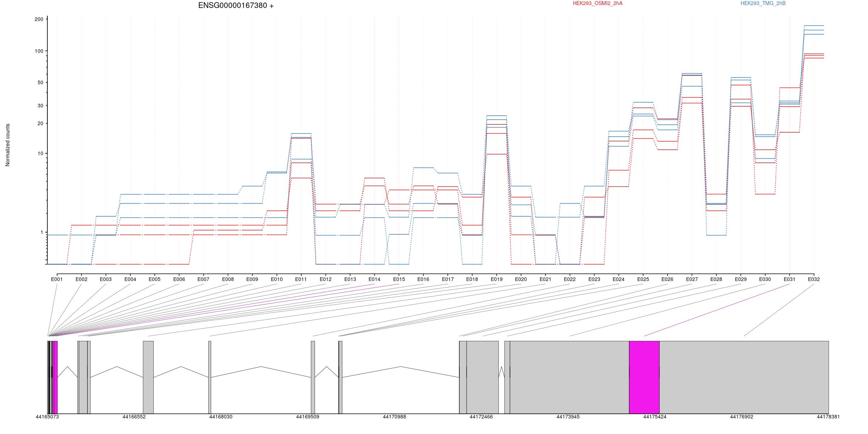The width and height of the screenshot is (868, 434).
Task: Click the E022 exon axis label
Action: (x=570, y=279)
